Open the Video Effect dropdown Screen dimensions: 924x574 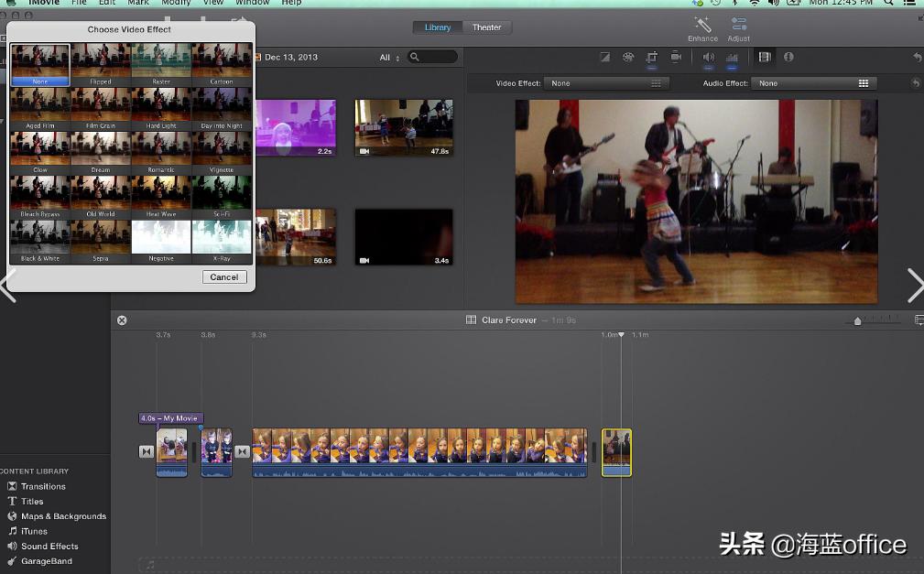(x=604, y=83)
